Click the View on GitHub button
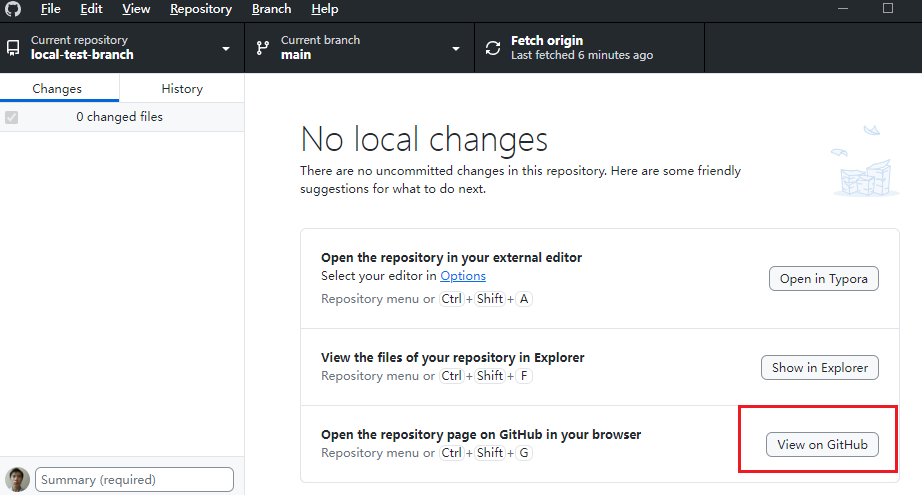This screenshot has width=922, height=495. pos(822,444)
